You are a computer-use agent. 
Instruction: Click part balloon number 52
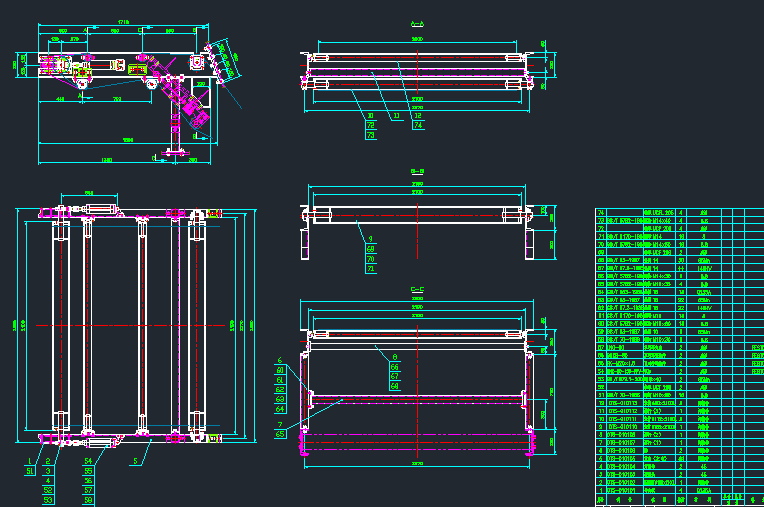tap(48, 490)
